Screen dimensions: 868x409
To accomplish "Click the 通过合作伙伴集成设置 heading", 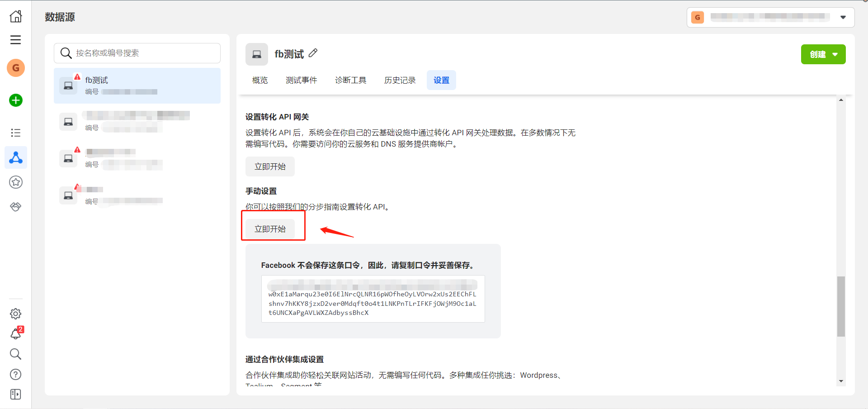I will 284,359.
